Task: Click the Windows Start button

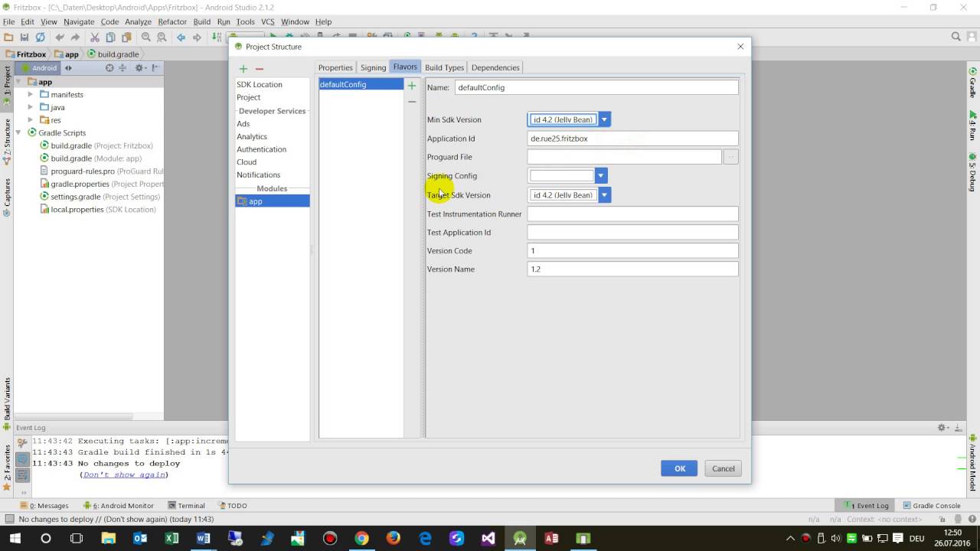Action: [x=14, y=538]
